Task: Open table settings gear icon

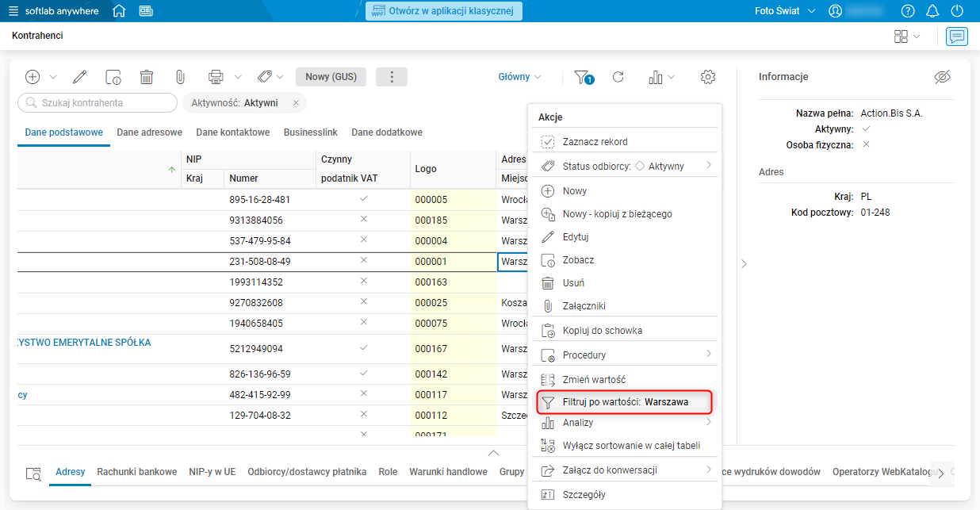Action: pyautogui.click(x=708, y=77)
